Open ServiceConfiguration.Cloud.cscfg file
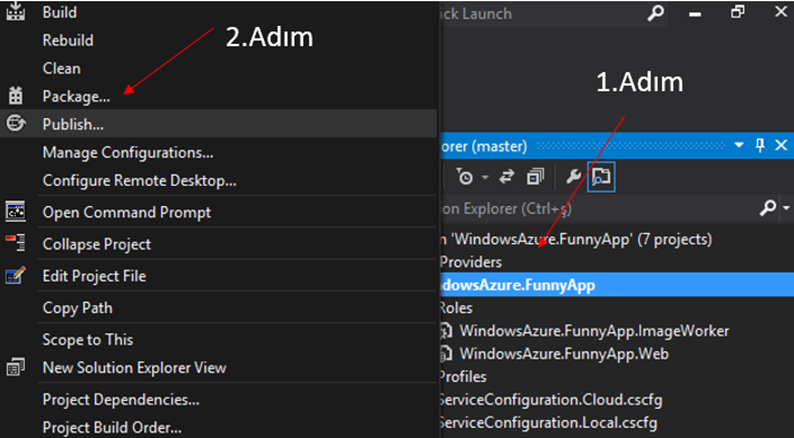This screenshot has width=794, height=438. tap(550, 400)
